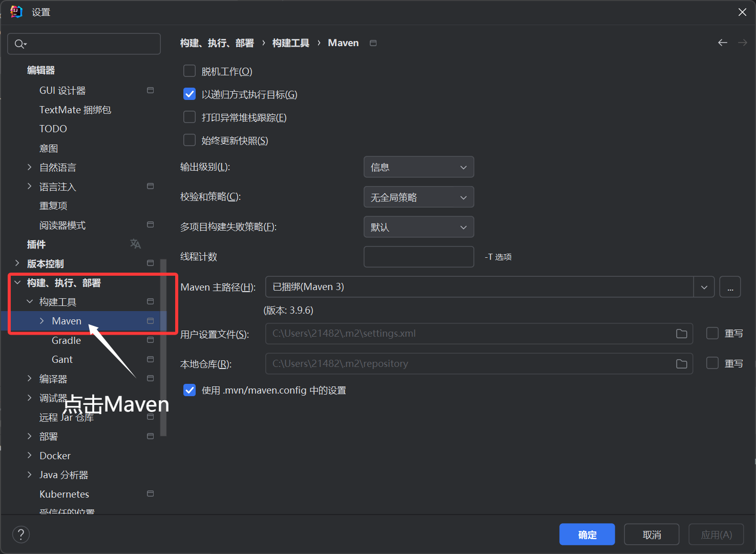The image size is (756, 554).
Task: Uncheck 以递归方式执行目标 checkbox
Action: click(x=190, y=94)
